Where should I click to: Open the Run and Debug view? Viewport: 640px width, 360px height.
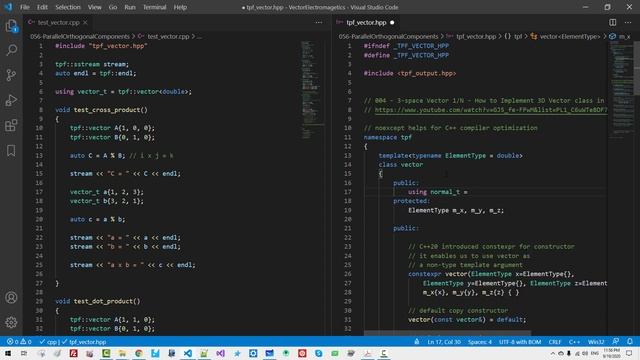coord(11,100)
